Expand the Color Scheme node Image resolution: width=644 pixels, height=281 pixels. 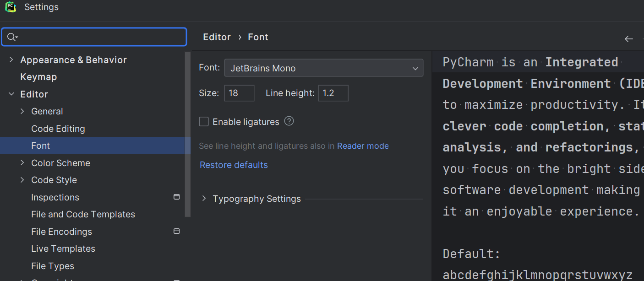(x=22, y=162)
